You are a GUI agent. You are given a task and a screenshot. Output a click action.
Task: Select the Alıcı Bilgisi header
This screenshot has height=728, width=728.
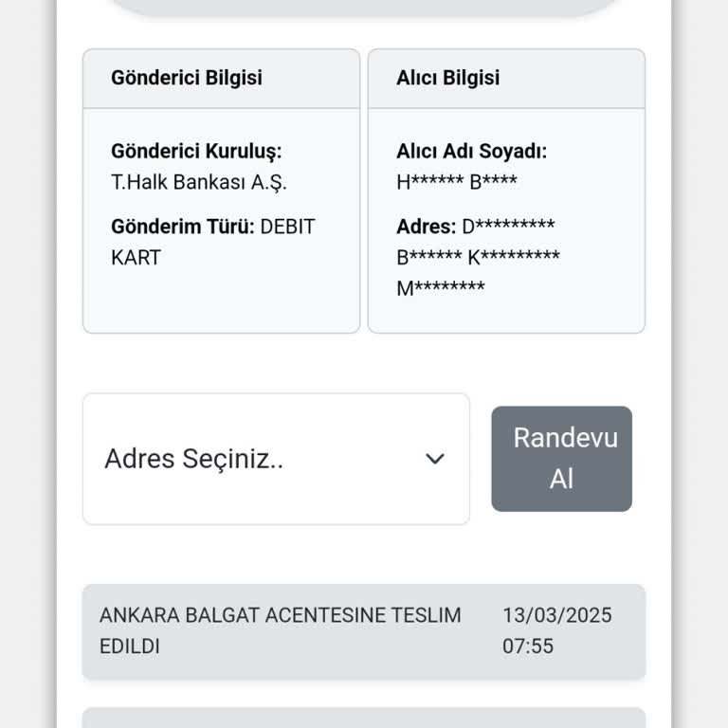pyautogui.click(x=447, y=78)
